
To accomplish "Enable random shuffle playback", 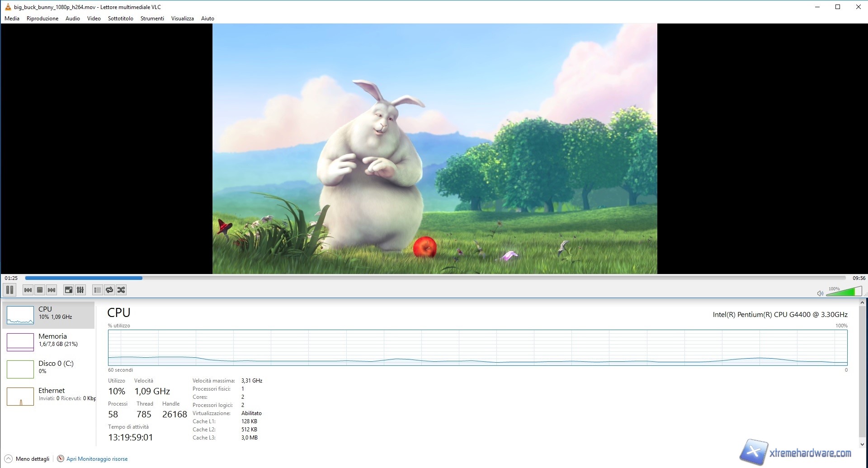I will [x=121, y=290].
